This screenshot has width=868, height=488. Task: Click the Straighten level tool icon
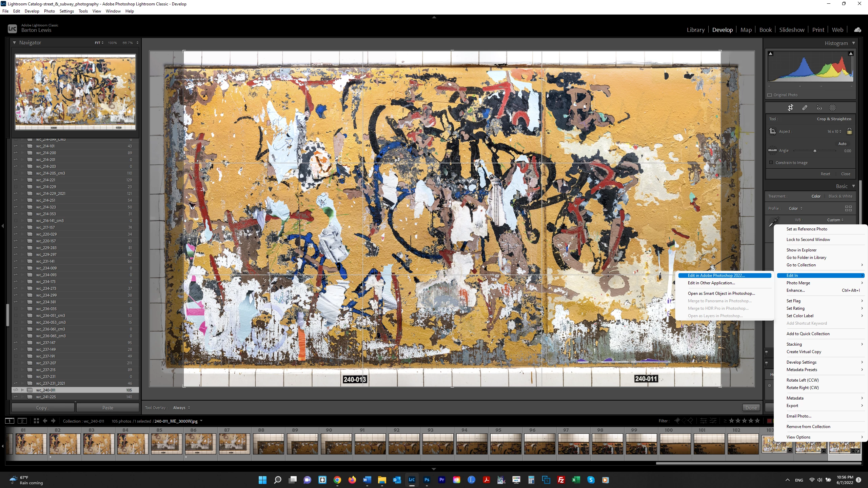772,150
